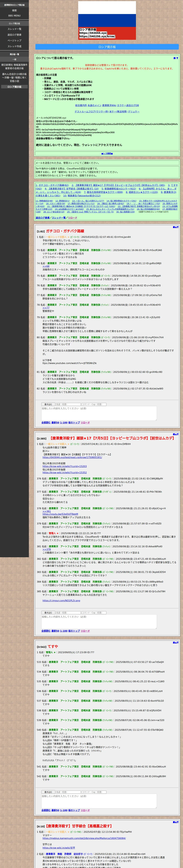This screenshot has height=868, width=183.
Task: Select highlighted ロシア掲示板 in the board list
Action: tap(14, 87)
